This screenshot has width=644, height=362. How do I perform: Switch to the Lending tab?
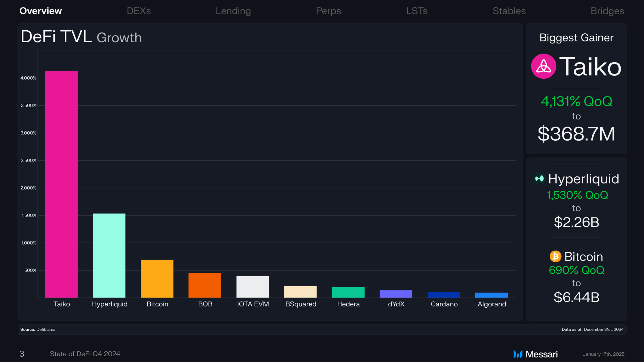coord(233,11)
